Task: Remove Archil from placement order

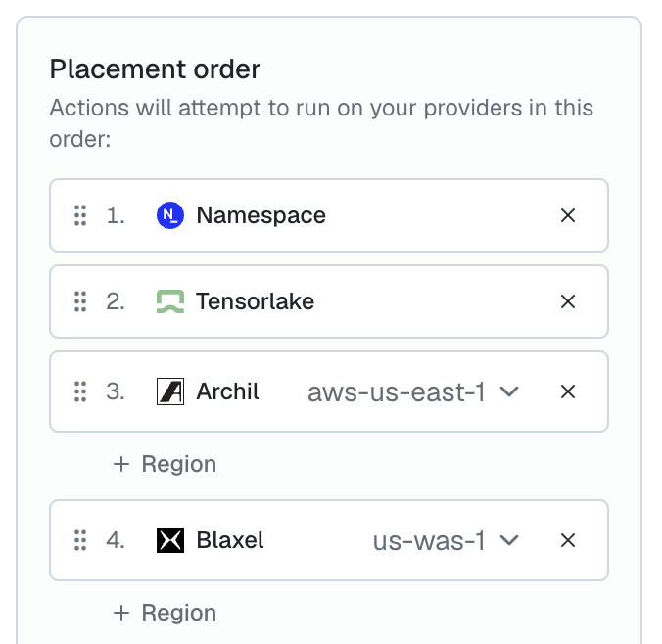Action: coord(568,391)
